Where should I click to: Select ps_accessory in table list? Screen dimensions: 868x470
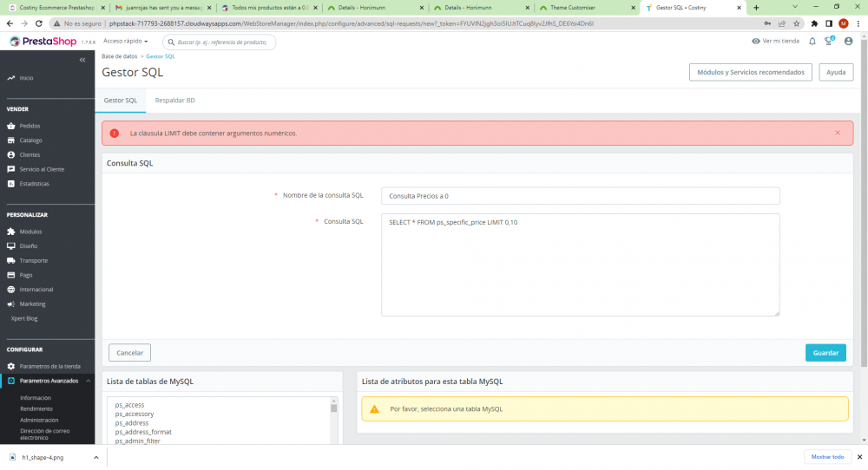[135, 415]
